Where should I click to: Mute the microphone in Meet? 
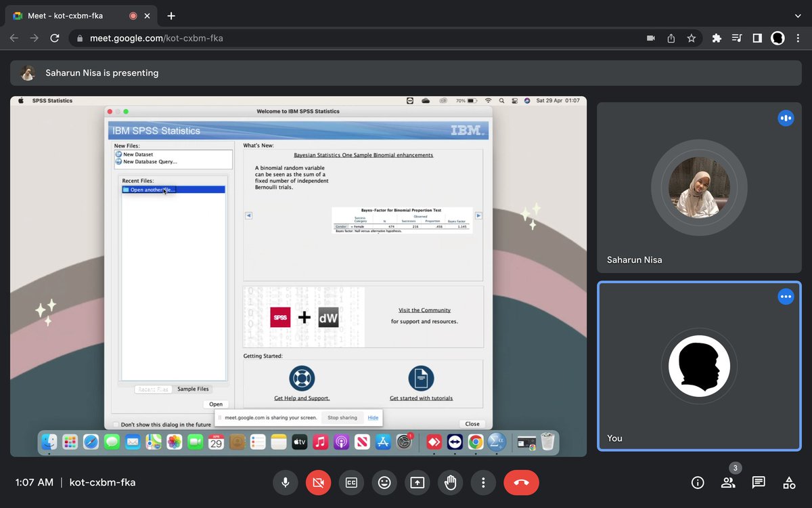(x=286, y=482)
